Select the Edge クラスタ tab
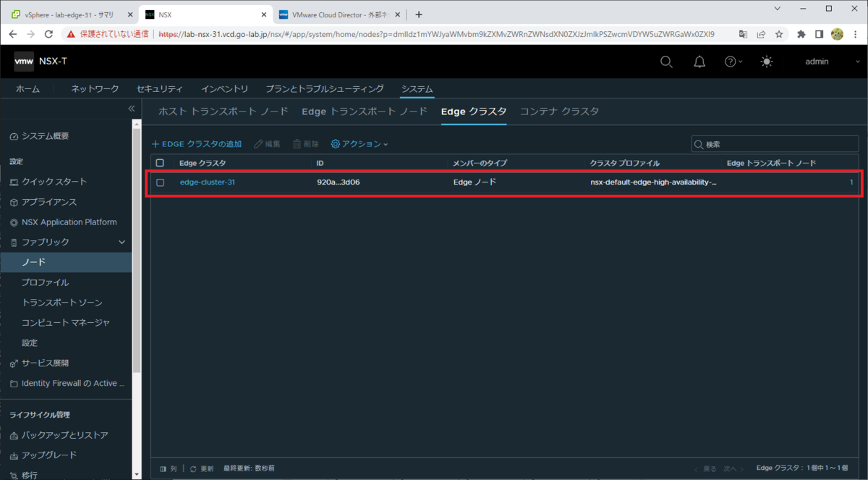This screenshot has height=480, width=868. 474,111
